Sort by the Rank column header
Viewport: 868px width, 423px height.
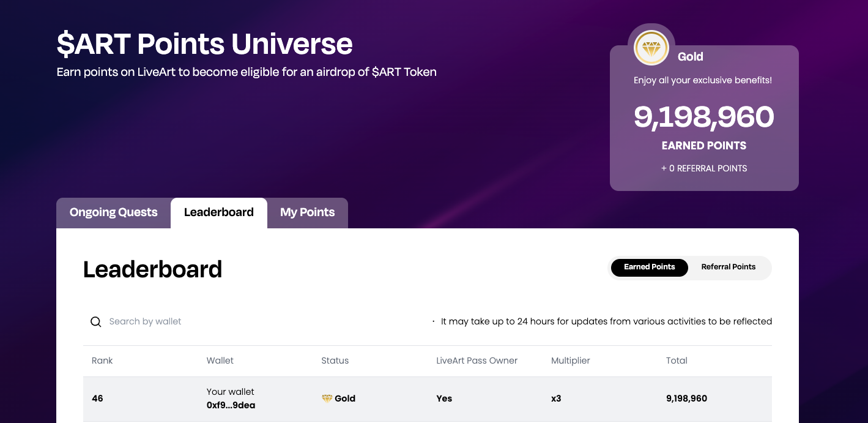[102, 361]
